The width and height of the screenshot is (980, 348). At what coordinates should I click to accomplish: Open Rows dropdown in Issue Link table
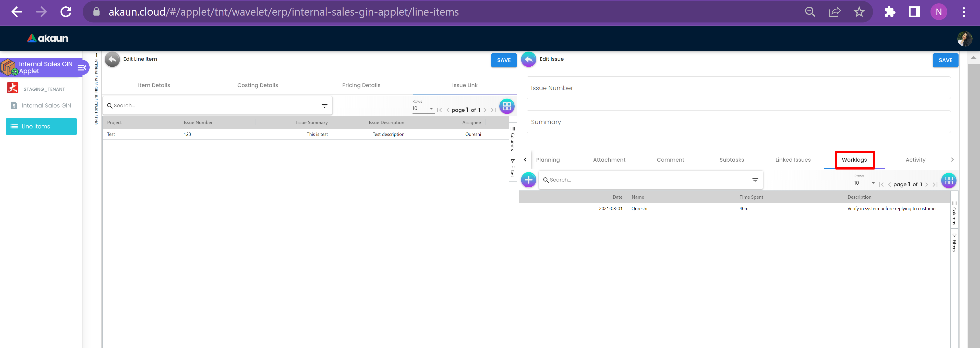pyautogui.click(x=423, y=109)
